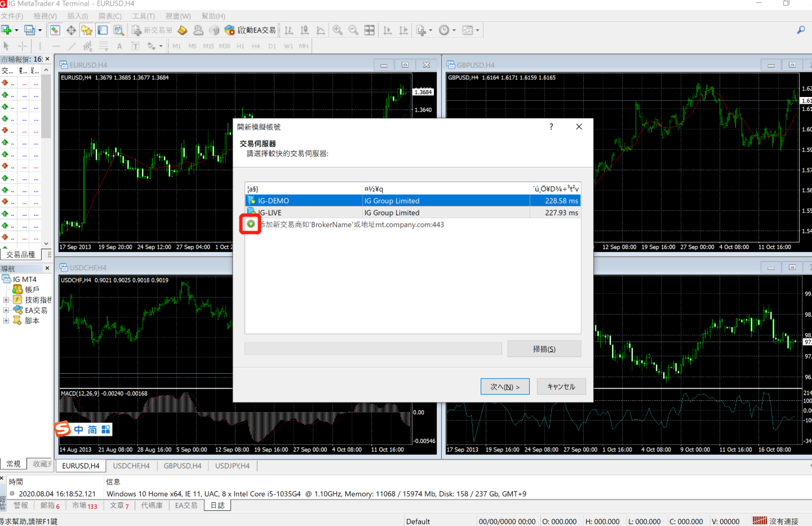Viewport: 812px width, 526px height.
Task: Click the 次へ(N) next button
Action: tap(505, 387)
